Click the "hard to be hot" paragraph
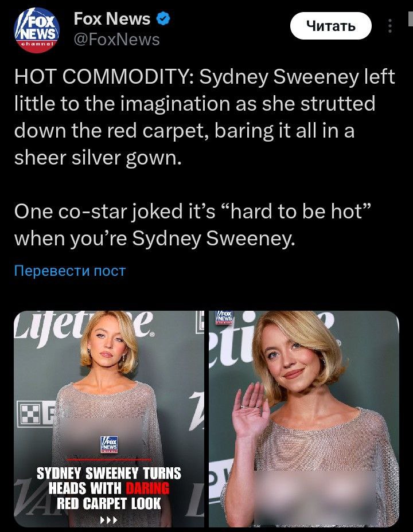413x532 pixels. tap(192, 225)
